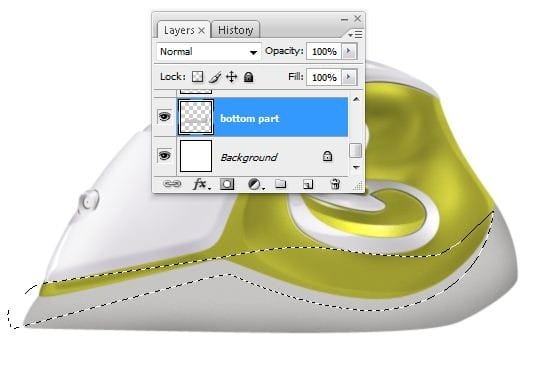539x383 pixels.
Task: Toggle the Lock all padlock icon
Action: [x=249, y=77]
